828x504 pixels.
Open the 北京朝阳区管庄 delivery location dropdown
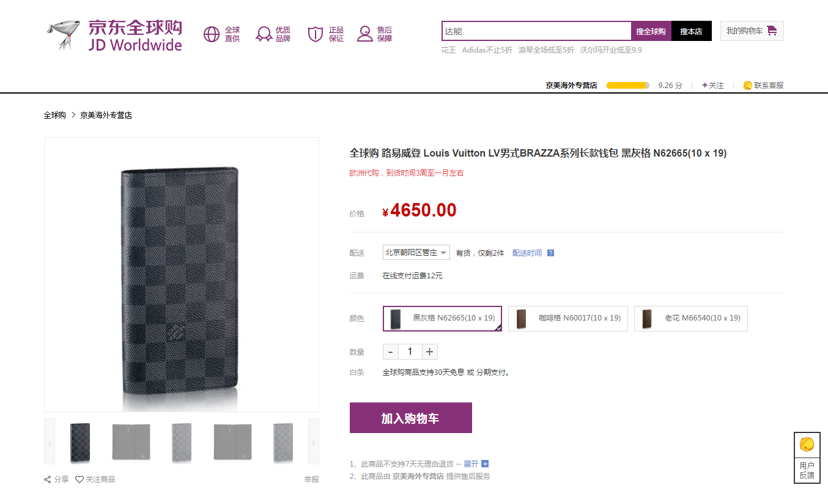coord(416,253)
